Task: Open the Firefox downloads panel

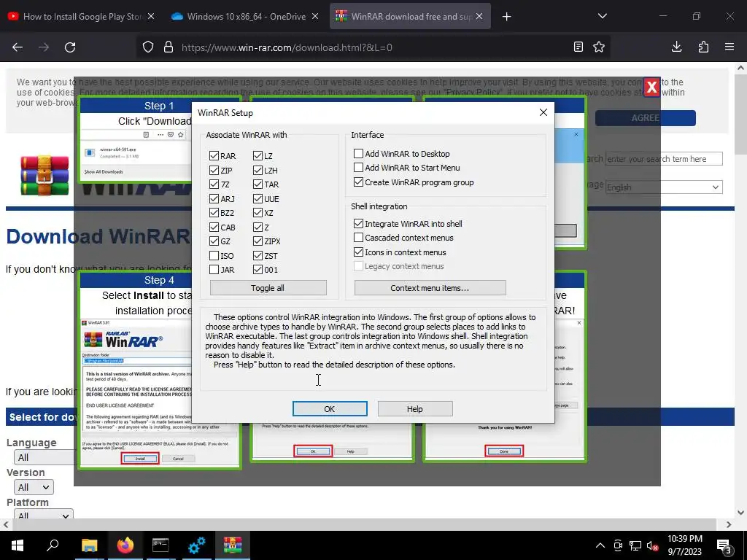Action: coord(676,47)
